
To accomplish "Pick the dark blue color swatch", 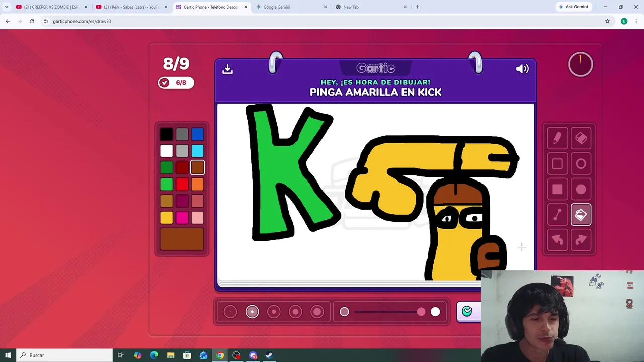I will [197, 134].
